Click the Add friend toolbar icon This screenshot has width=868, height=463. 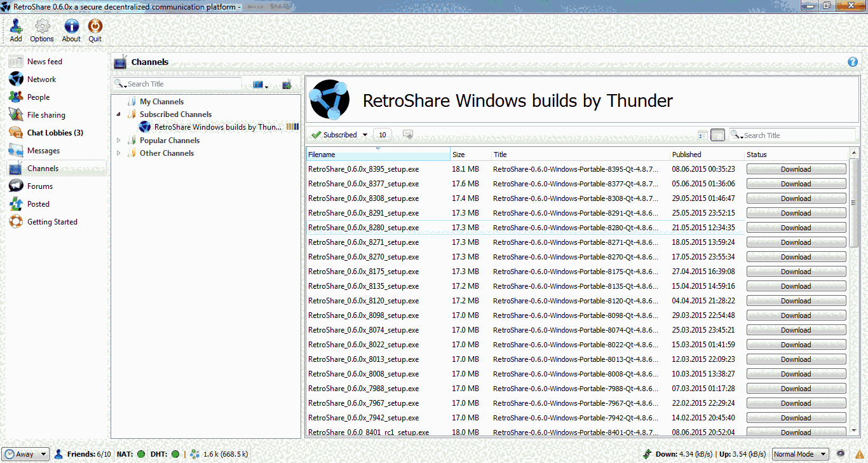(x=16, y=30)
